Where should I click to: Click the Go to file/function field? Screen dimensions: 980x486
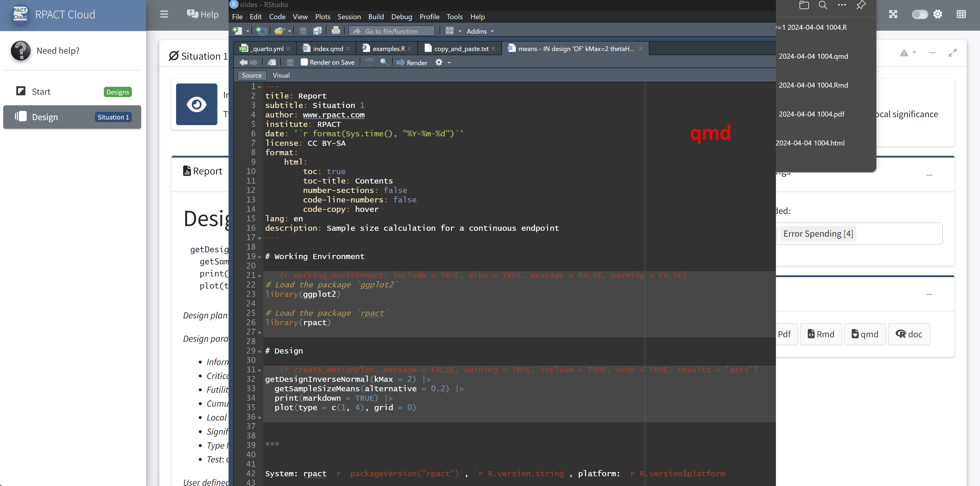(391, 31)
